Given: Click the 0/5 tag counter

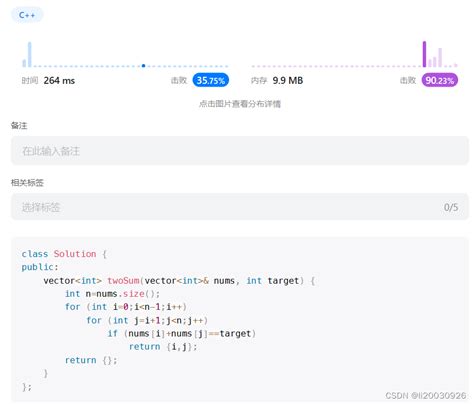Looking at the screenshot, I should tap(451, 207).
